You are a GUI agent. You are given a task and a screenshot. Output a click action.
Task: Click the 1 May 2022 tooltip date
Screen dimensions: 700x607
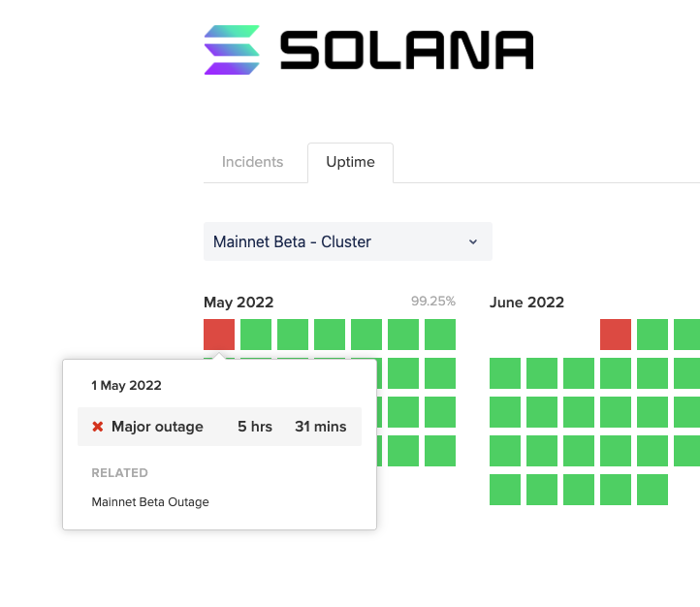click(x=126, y=385)
